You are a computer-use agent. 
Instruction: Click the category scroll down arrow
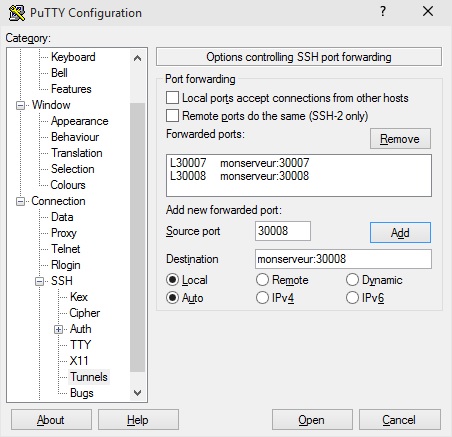click(137, 393)
